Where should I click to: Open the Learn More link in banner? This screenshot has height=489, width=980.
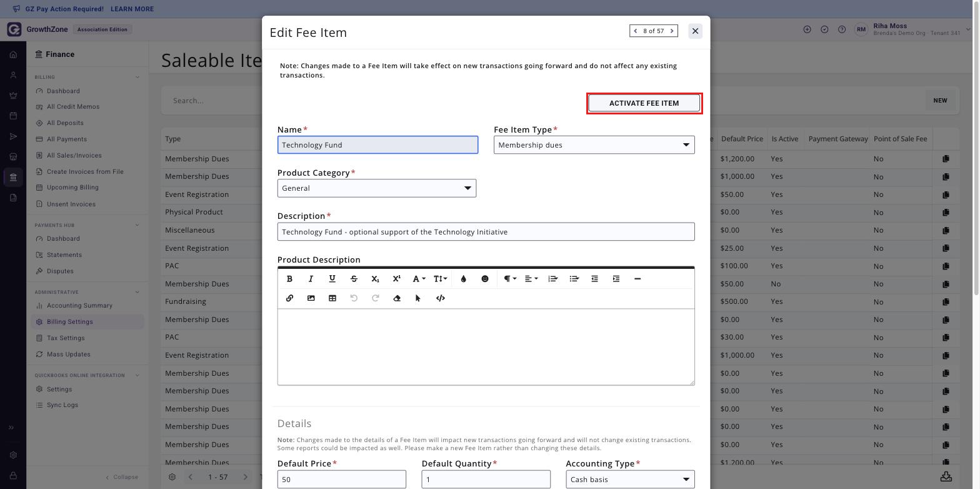[132, 9]
